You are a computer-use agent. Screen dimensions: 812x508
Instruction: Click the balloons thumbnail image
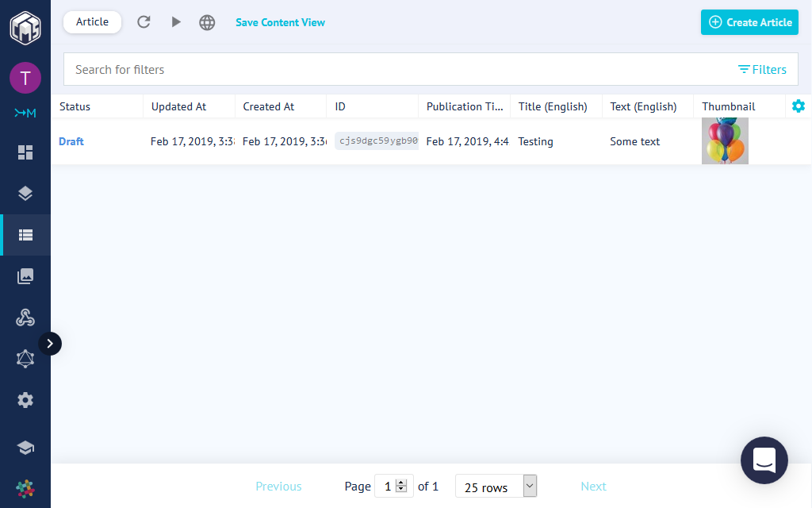click(x=725, y=141)
